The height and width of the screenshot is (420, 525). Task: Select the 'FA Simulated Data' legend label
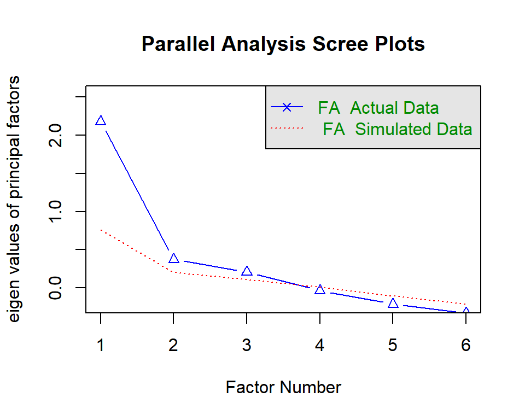398,130
